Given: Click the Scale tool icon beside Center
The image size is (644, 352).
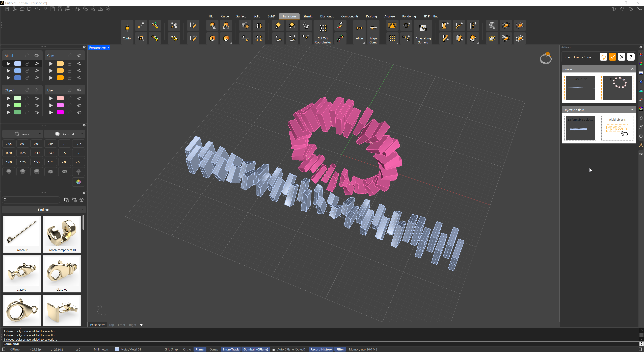Looking at the screenshot, I should tap(141, 26).
